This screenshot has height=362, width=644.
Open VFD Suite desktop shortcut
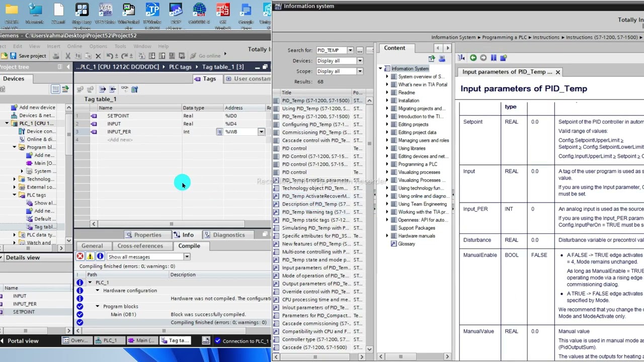coord(105,14)
